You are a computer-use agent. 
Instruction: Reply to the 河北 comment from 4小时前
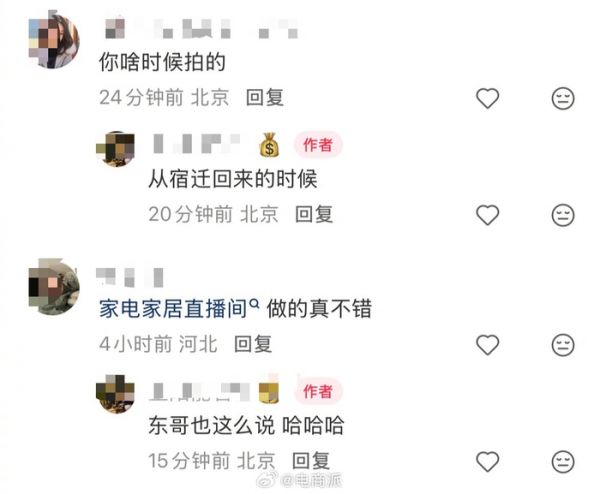click(253, 344)
